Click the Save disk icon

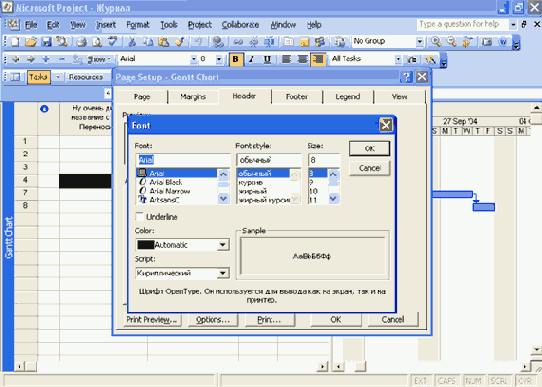tap(47, 42)
